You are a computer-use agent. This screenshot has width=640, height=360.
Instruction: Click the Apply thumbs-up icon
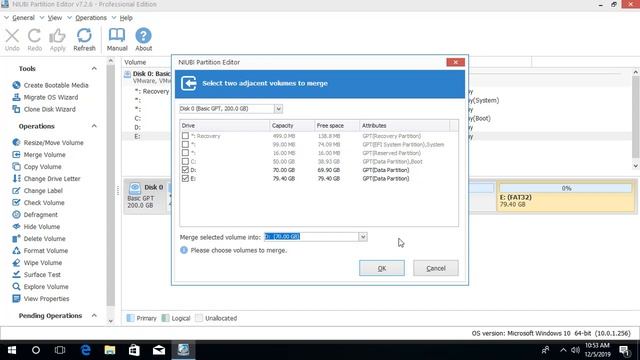click(58, 36)
